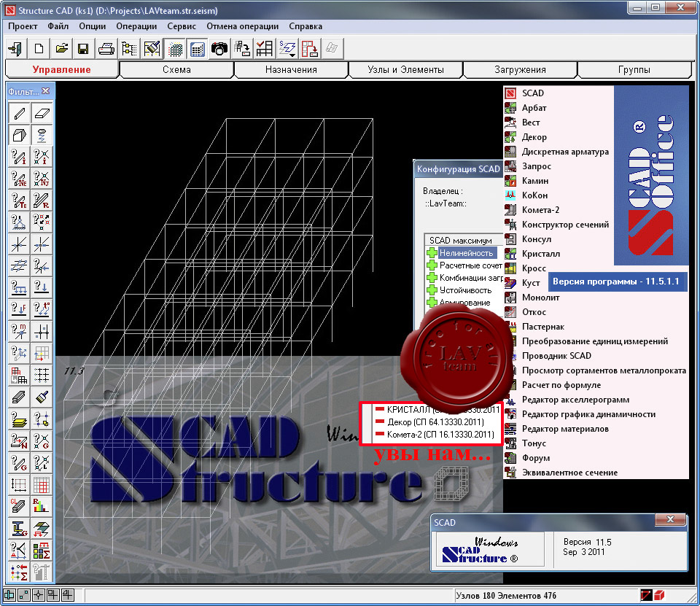Launch Монолит from the program list

click(540, 298)
